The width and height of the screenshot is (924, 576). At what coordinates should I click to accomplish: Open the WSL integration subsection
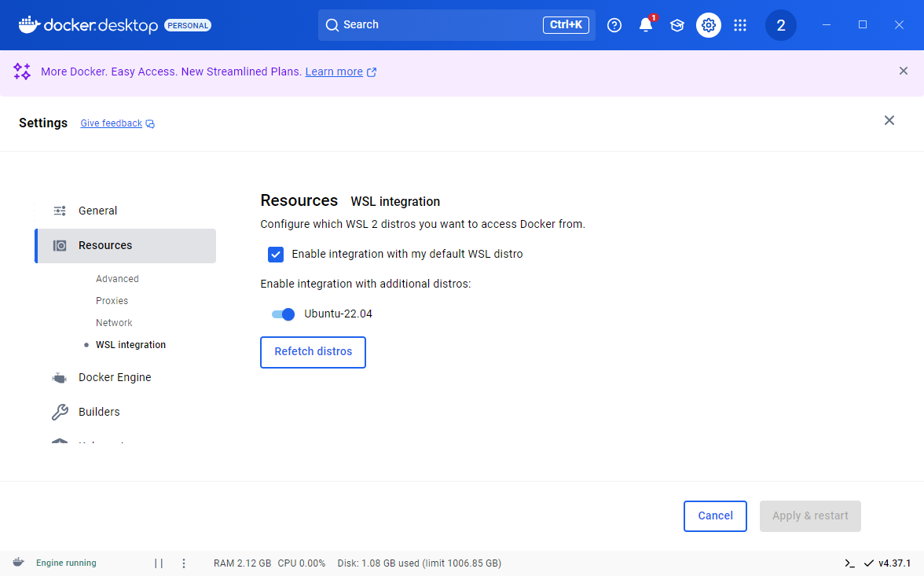[130, 345]
